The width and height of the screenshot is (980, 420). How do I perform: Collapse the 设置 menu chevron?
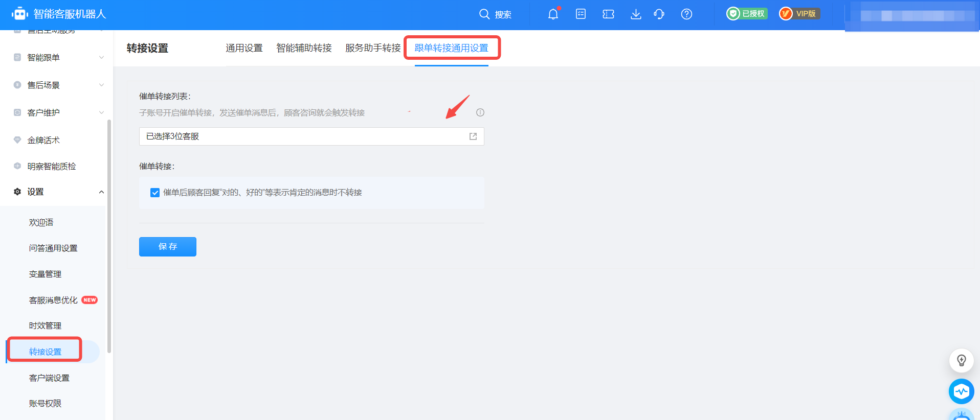point(101,192)
